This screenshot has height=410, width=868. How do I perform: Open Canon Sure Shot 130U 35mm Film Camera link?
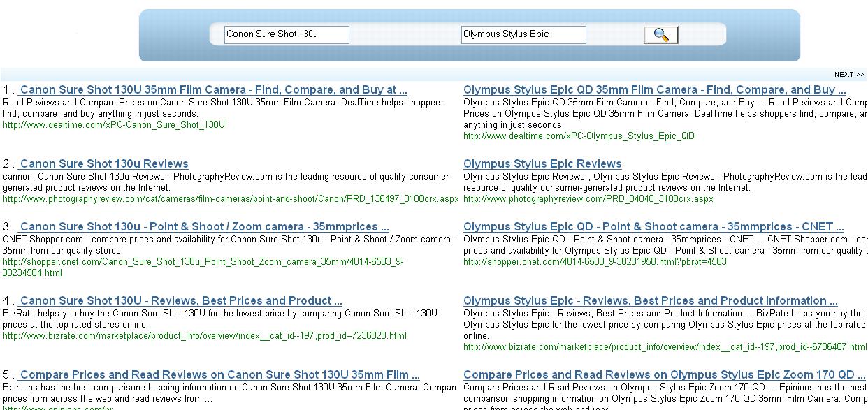213,90
